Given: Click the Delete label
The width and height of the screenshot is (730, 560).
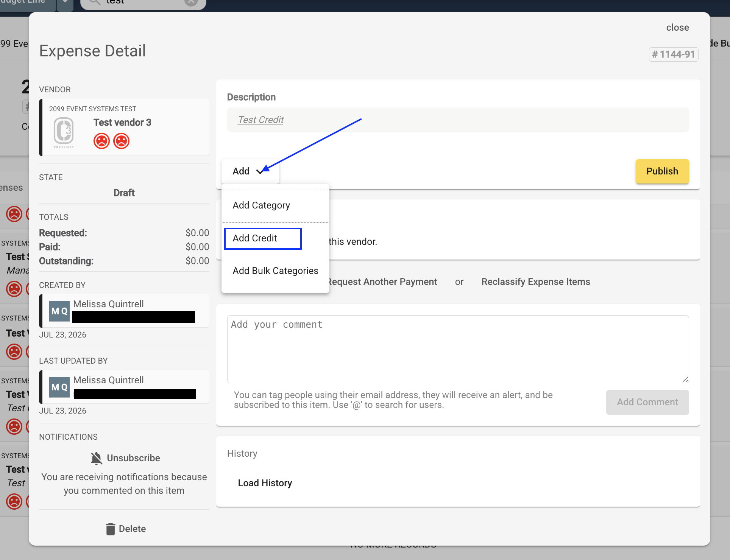Looking at the screenshot, I should point(132,529).
